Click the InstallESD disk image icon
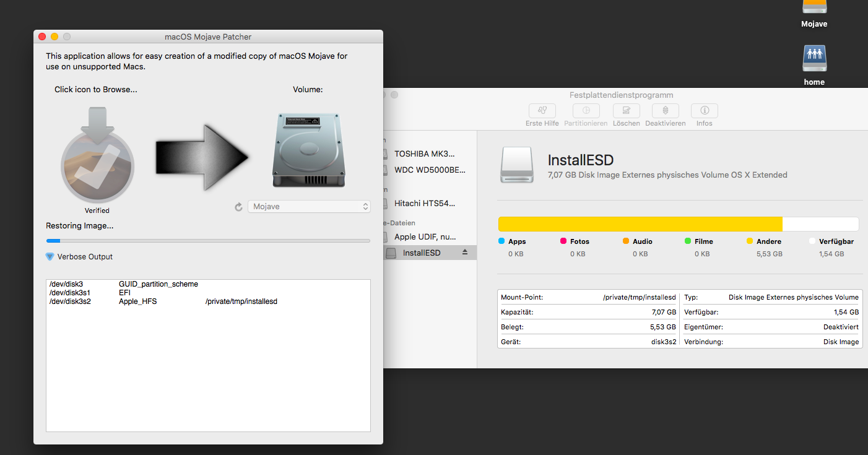Screen dimensions: 868x455 pos(516,165)
